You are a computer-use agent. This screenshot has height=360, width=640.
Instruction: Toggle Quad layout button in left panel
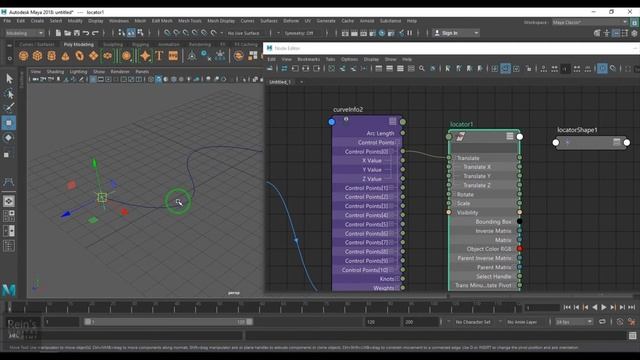coord(9,216)
